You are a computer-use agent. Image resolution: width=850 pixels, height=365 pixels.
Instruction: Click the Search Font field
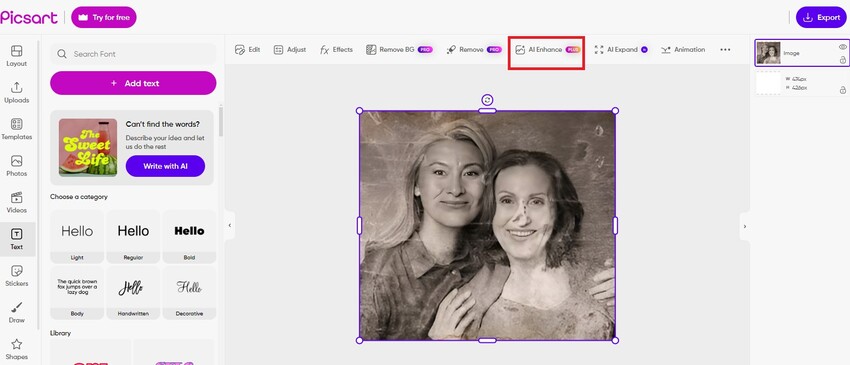click(x=133, y=54)
